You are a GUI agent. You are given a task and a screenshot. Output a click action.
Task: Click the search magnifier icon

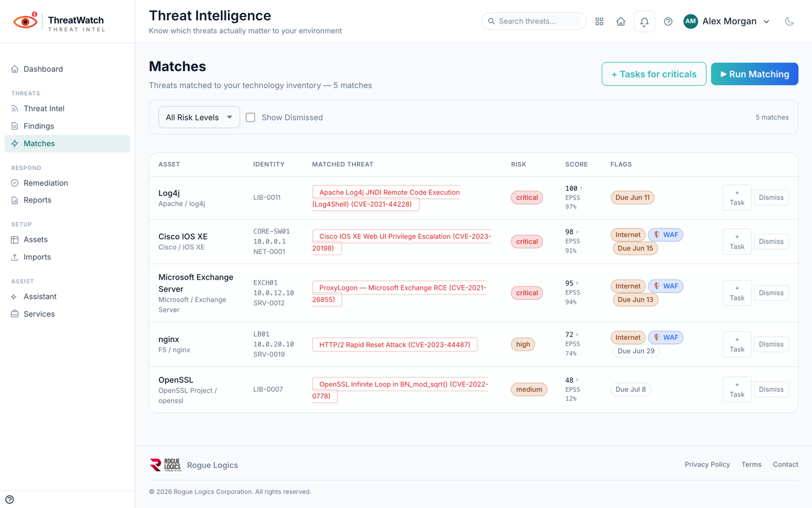pyautogui.click(x=491, y=21)
